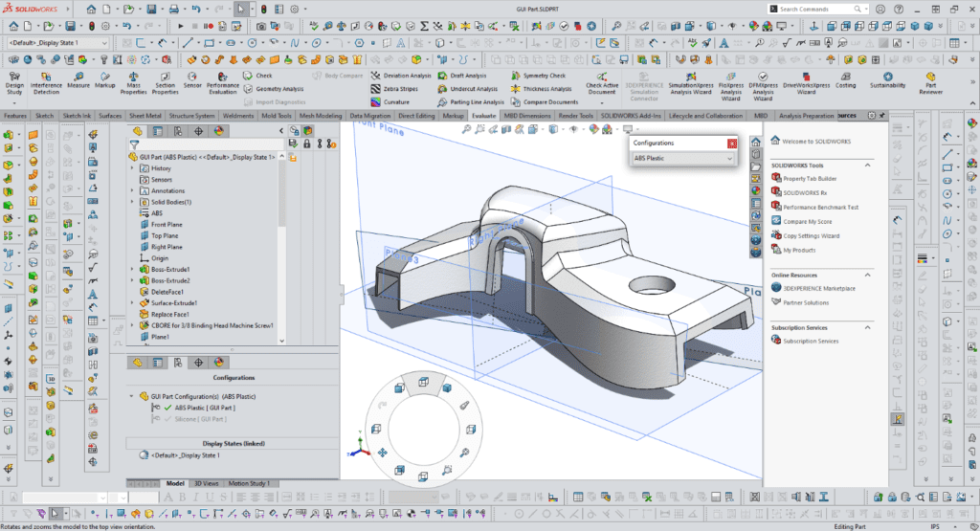Image resolution: width=980 pixels, height=531 pixels.
Task: Expand the Boss-Extrude1 feature
Action: (132, 269)
